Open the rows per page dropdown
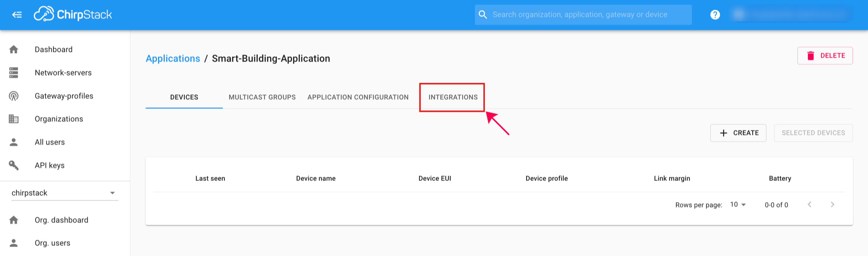Viewport: 868px width, 256px height. 738,205
